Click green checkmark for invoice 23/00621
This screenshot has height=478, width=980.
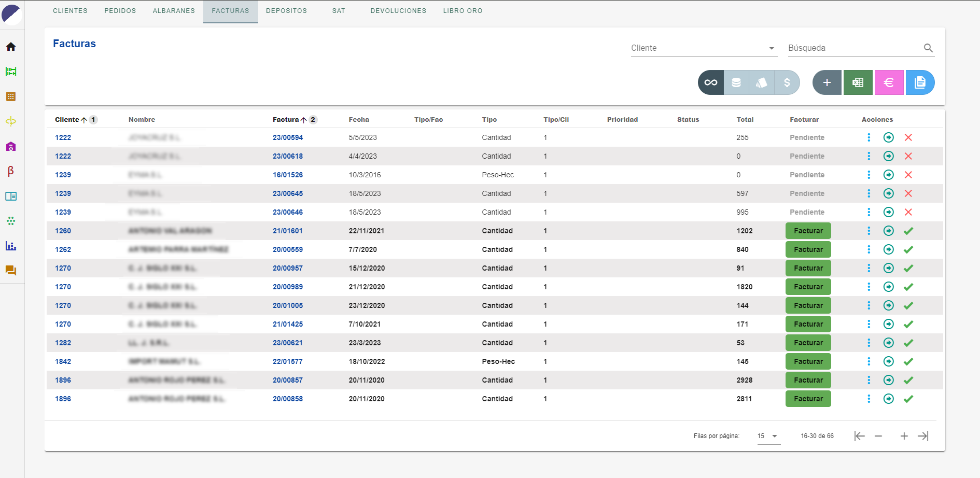[x=908, y=343]
